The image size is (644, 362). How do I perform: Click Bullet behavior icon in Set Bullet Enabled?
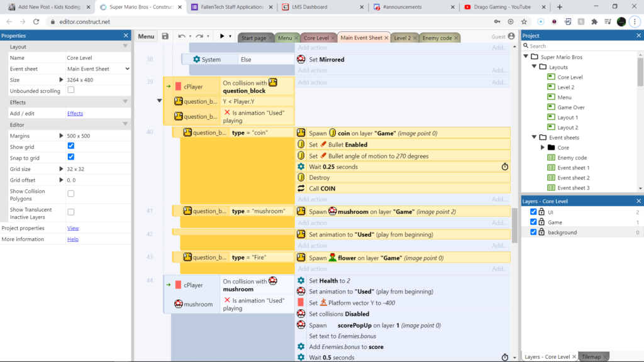tap(323, 145)
